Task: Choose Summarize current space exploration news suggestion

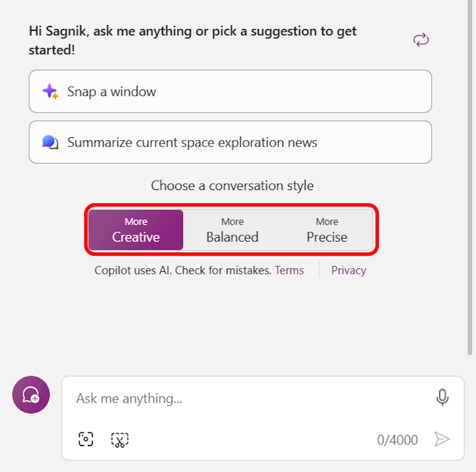Action: tap(230, 142)
